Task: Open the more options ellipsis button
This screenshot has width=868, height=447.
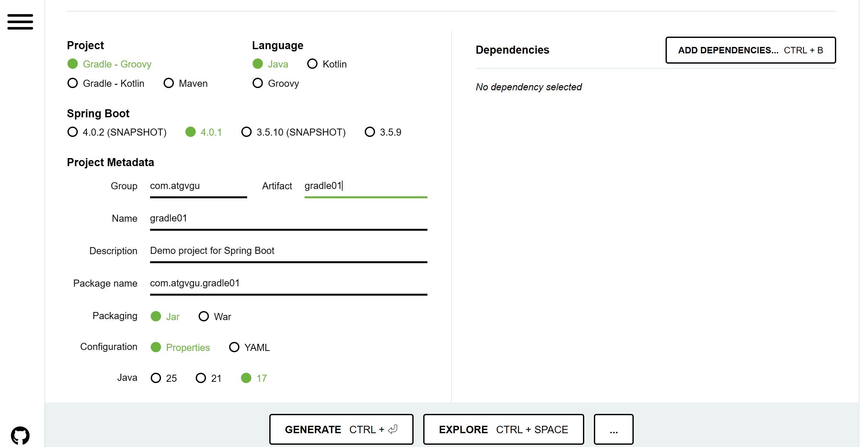Action: click(613, 429)
